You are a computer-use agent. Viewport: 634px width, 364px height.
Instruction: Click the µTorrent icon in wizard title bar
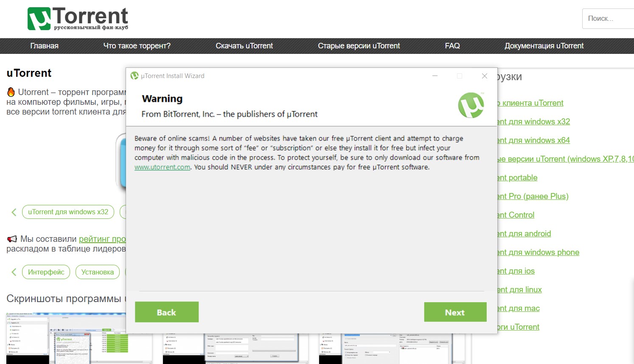coord(135,76)
